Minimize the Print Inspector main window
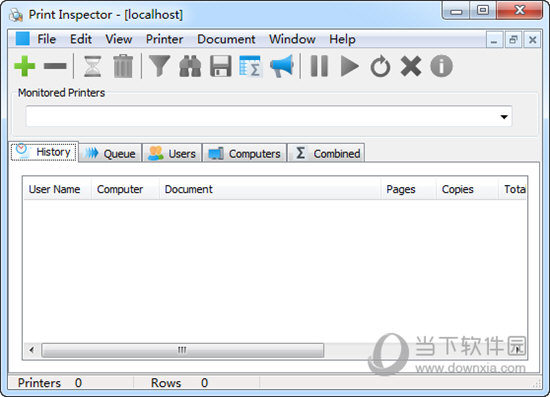Screen dimensions: 550x397 tap(456, 11)
